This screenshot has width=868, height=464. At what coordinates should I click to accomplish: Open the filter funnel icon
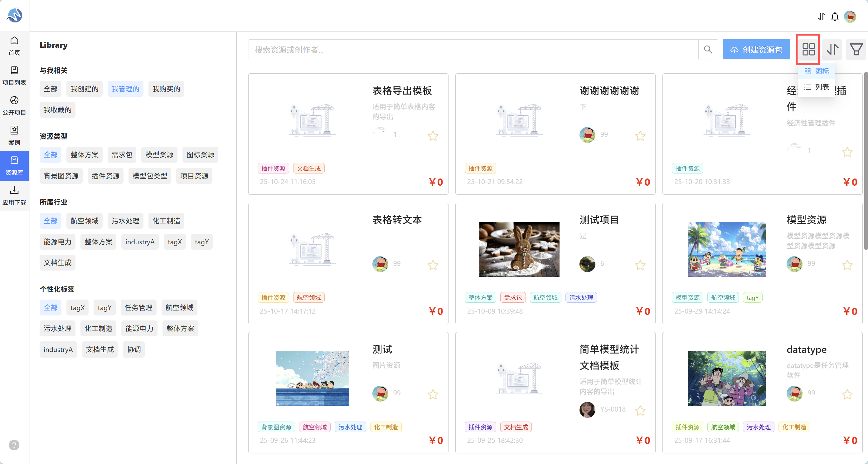coord(856,50)
